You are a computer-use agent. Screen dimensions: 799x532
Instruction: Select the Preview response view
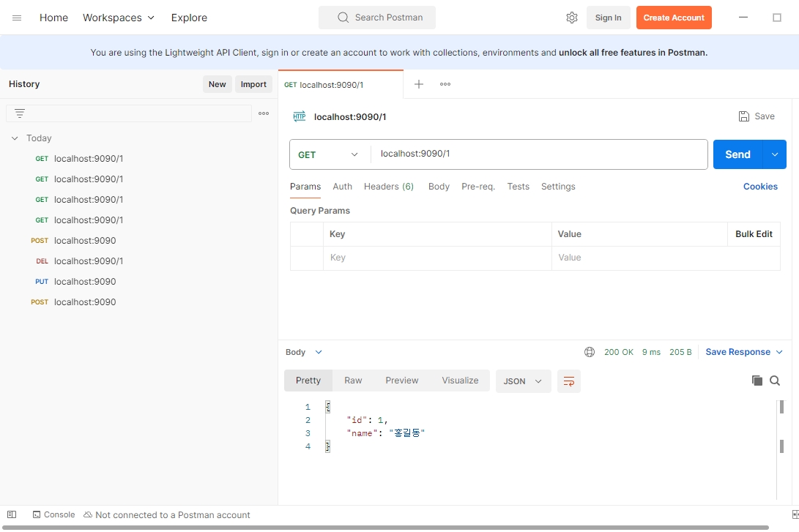point(401,381)
